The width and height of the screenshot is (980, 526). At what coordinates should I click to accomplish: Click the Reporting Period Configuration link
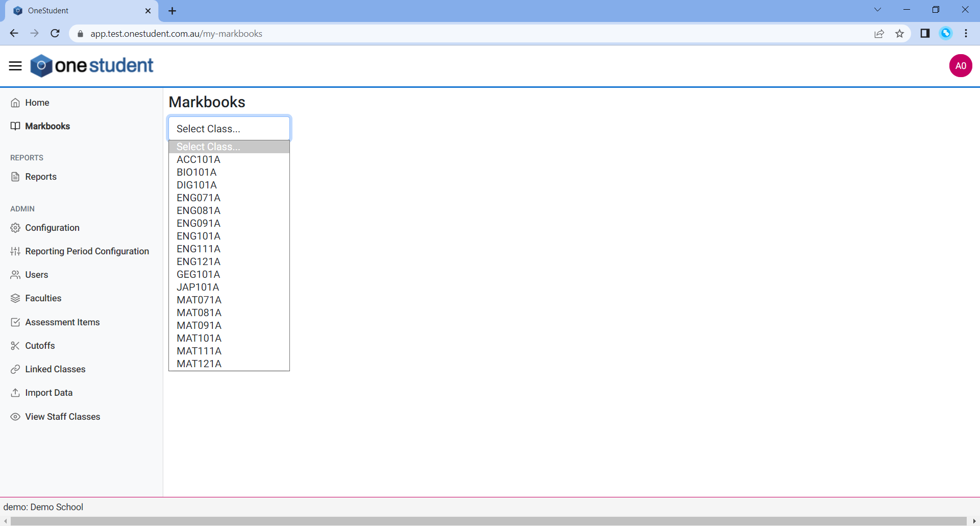click(x=87, y=251)
